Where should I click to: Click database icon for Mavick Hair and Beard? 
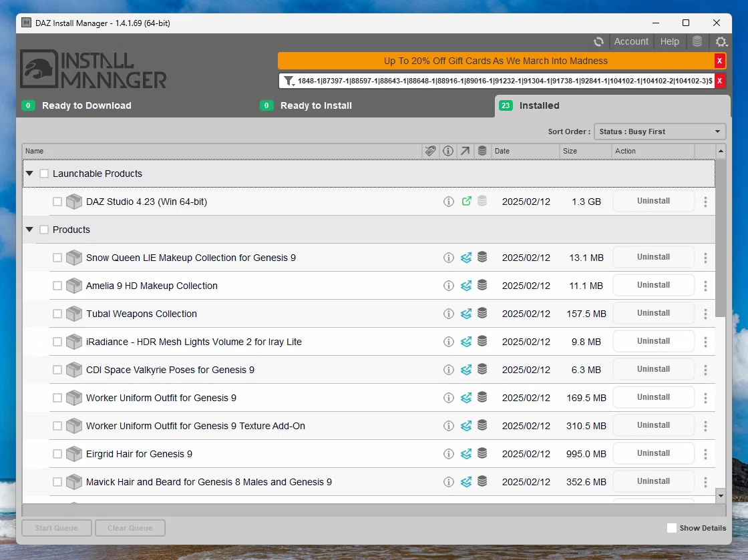click(x=482, y=481)
